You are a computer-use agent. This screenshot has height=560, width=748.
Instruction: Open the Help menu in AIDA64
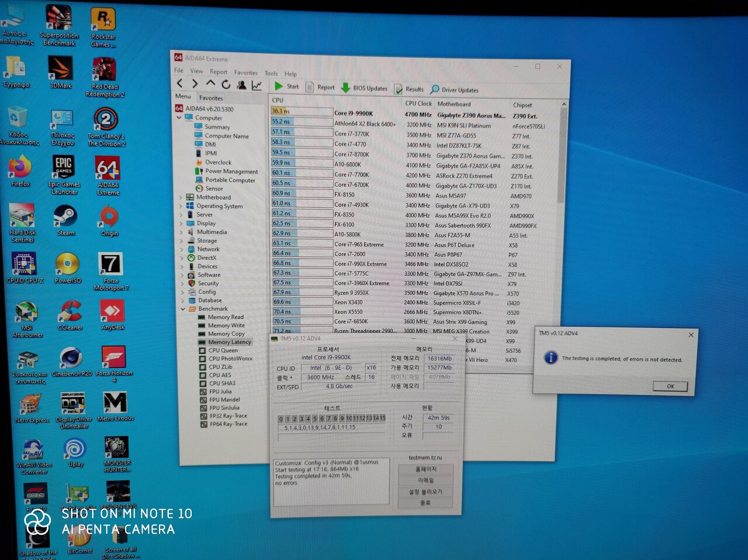click(290, 74)
